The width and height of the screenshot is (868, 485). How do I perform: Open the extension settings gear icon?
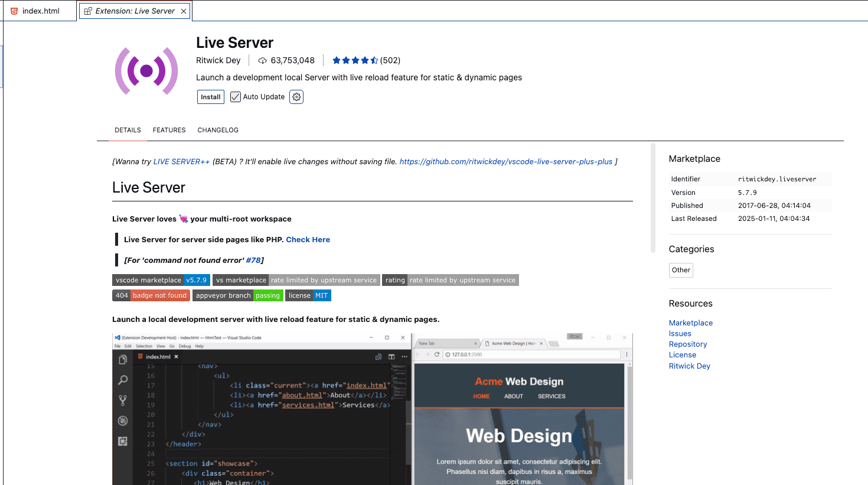click(296, 97)
